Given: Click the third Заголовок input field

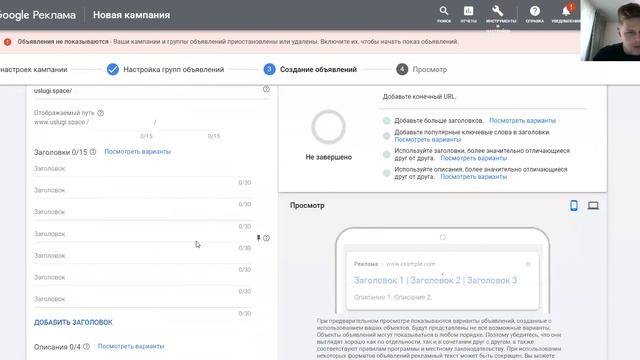Looking at the screenshot, I should point(142,212).
